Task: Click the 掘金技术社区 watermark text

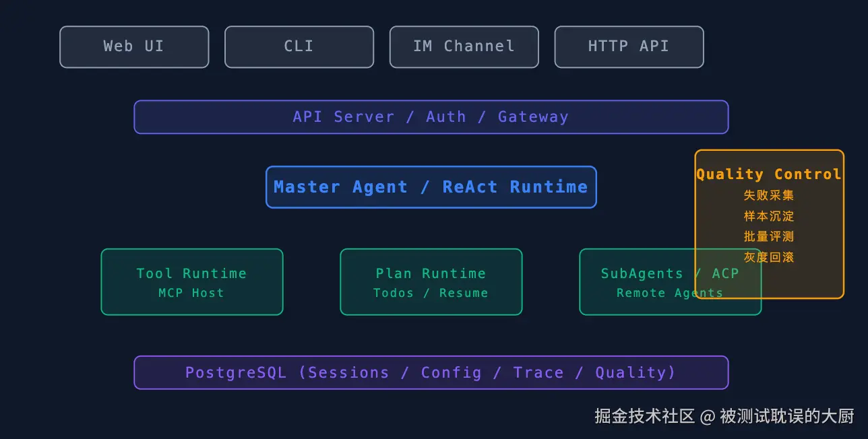Action: click(644, 416)
